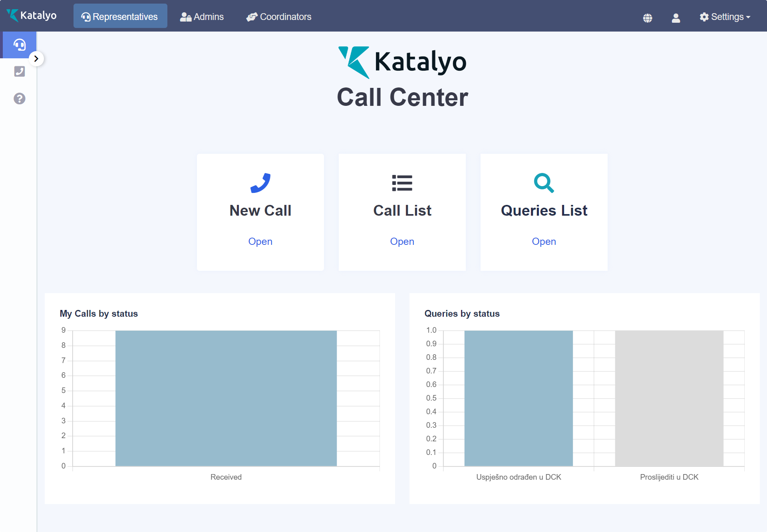Click the blue Uspješno odrađen u DCK bar
767x532 pixels.
tap(518, 398)
